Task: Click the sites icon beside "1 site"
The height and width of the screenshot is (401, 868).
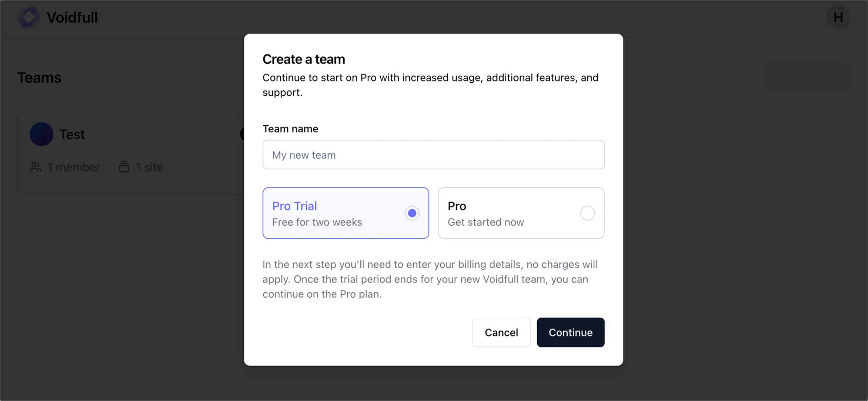Action: click(x=124, y=167)
